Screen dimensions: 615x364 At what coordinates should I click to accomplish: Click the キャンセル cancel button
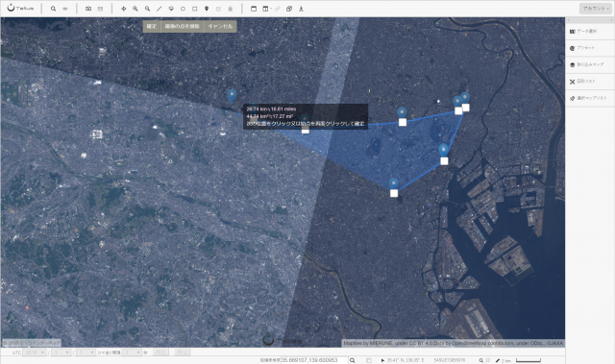tap(220, 26)
